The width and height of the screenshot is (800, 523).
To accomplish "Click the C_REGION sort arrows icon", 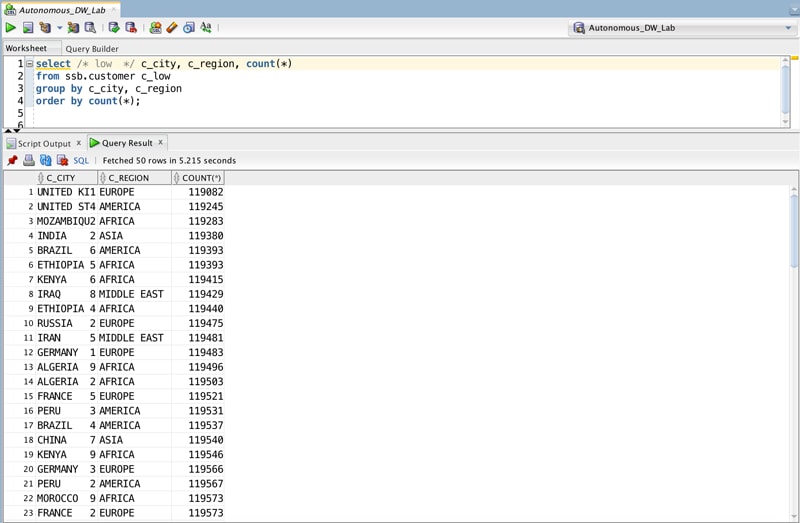I will pos(103,178).
